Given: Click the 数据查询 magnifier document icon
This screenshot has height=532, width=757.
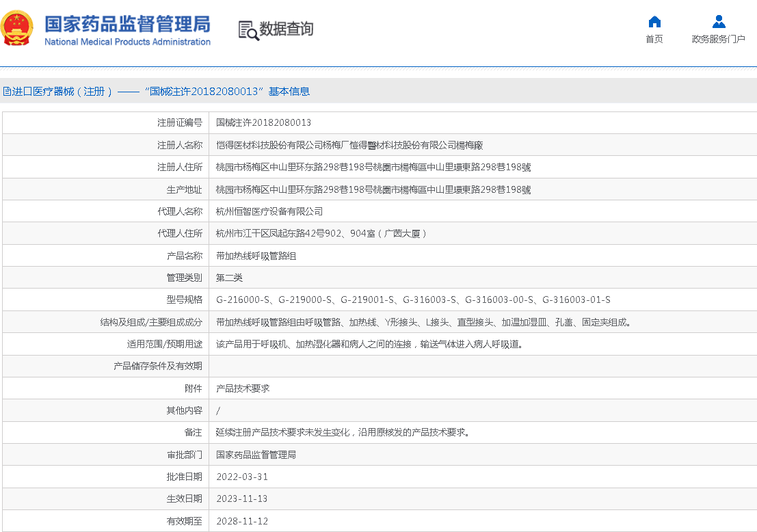Looking at the screenshot, I should tap(248, 30).
